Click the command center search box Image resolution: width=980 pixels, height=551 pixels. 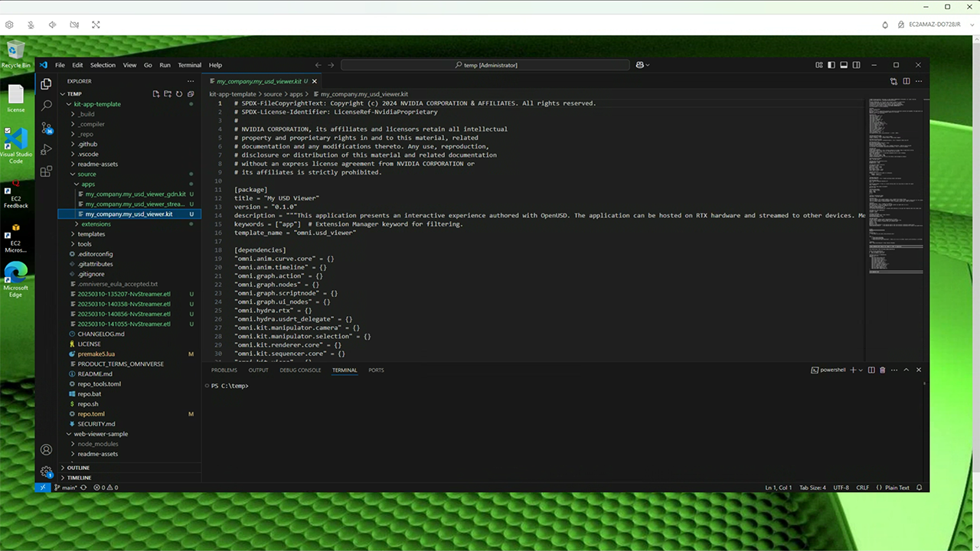485,65
